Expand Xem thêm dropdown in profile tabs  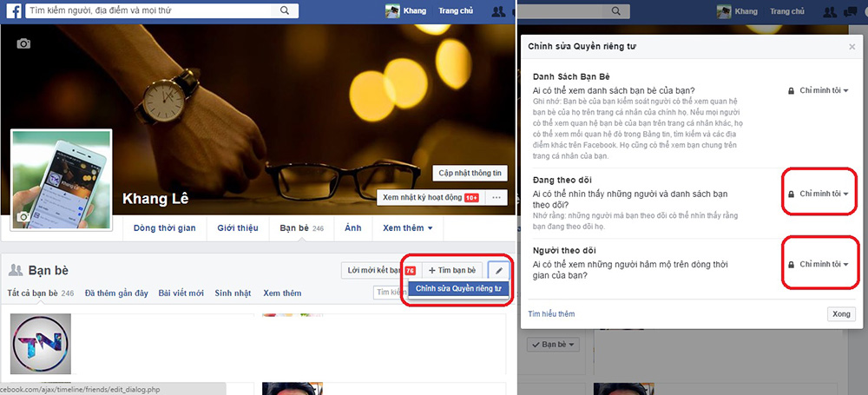[407, 228]
